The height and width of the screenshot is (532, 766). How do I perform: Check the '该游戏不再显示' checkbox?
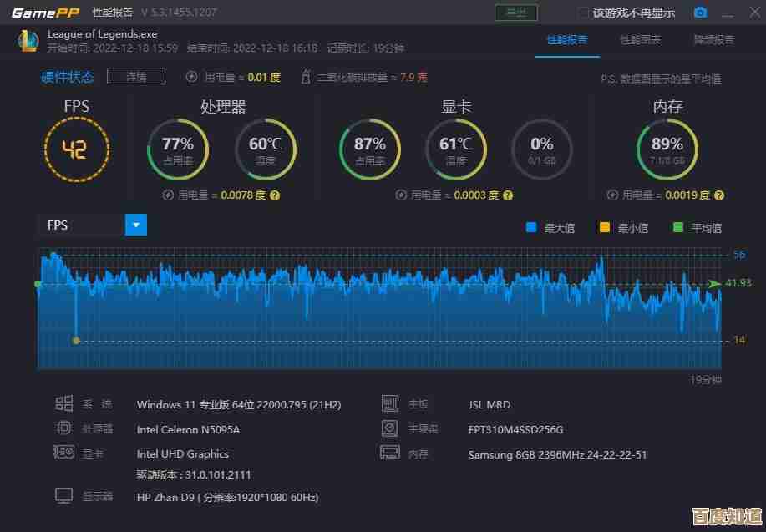coord(584,13)
